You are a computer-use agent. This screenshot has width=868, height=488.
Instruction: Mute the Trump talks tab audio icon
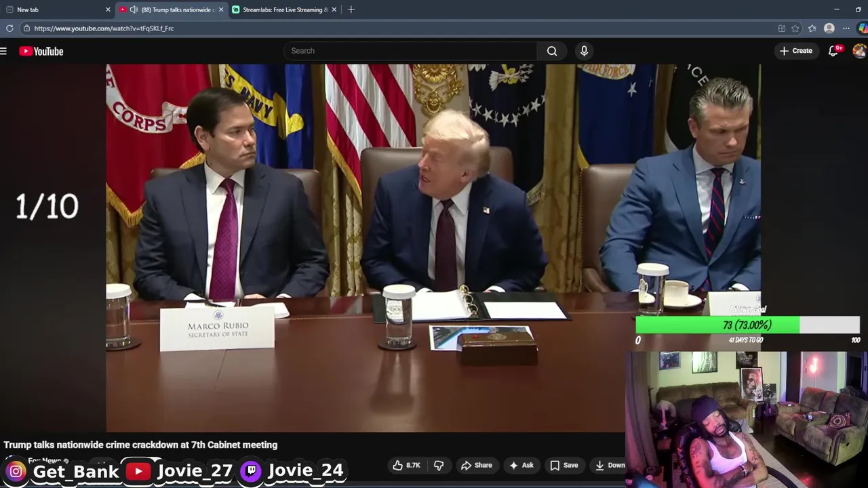(134, 9)
